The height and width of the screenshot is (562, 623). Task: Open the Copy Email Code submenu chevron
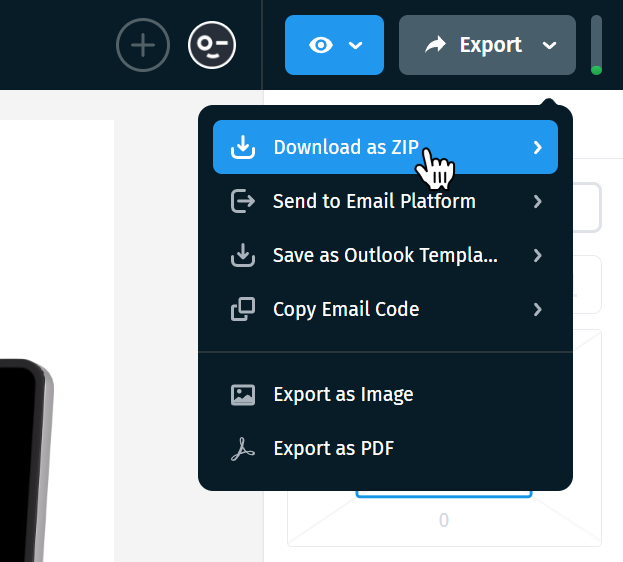coord(538,310)
